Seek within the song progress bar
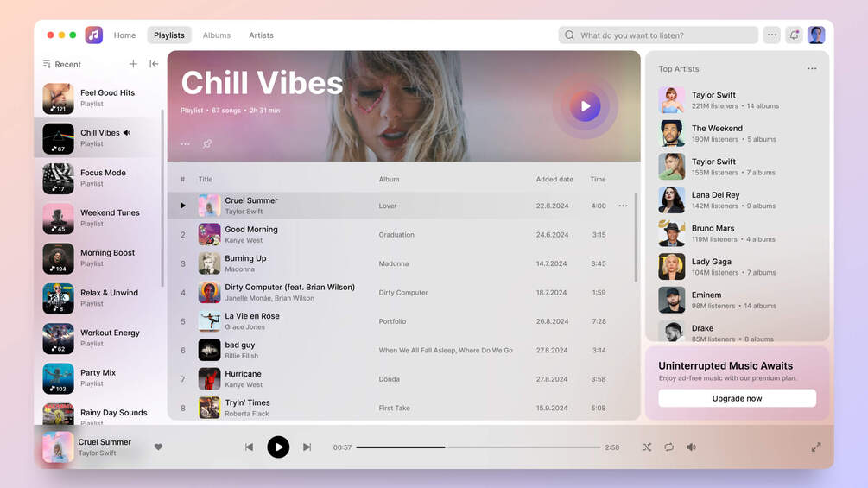 (x=478, y=447)
